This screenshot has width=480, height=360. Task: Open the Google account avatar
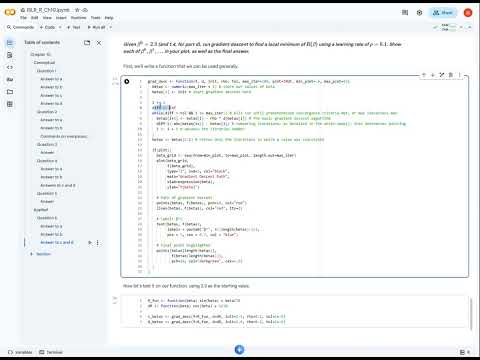468,13
